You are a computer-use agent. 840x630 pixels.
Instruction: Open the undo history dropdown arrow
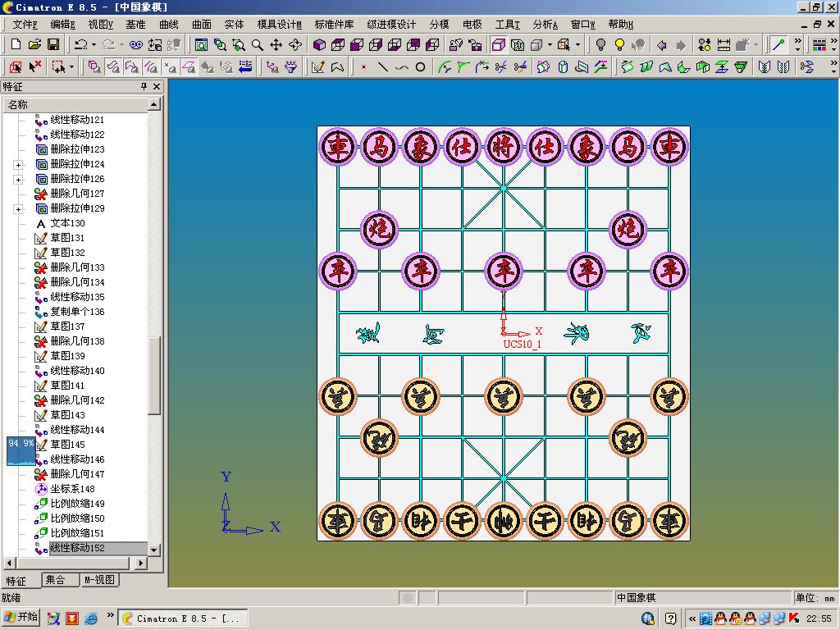click(94, 45)
